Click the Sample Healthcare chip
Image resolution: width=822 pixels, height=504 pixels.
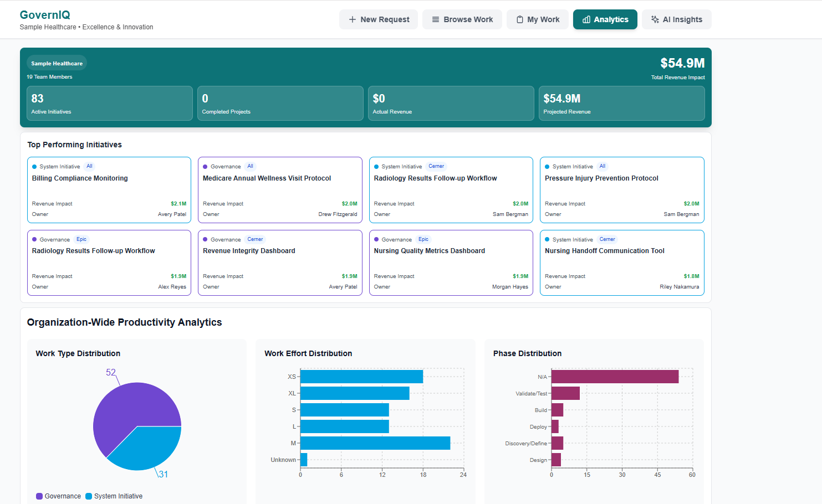coord(56,63)
